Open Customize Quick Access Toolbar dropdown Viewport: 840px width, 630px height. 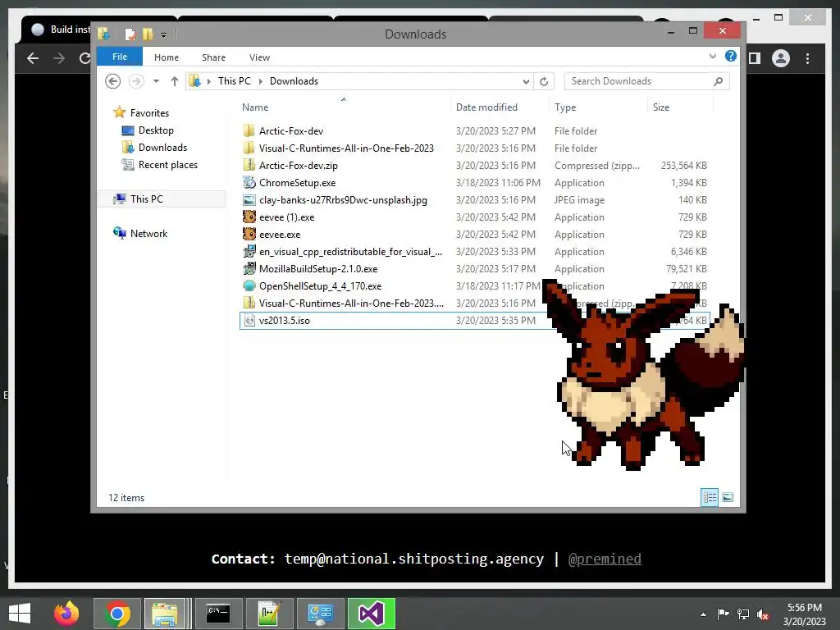point(163,34)
